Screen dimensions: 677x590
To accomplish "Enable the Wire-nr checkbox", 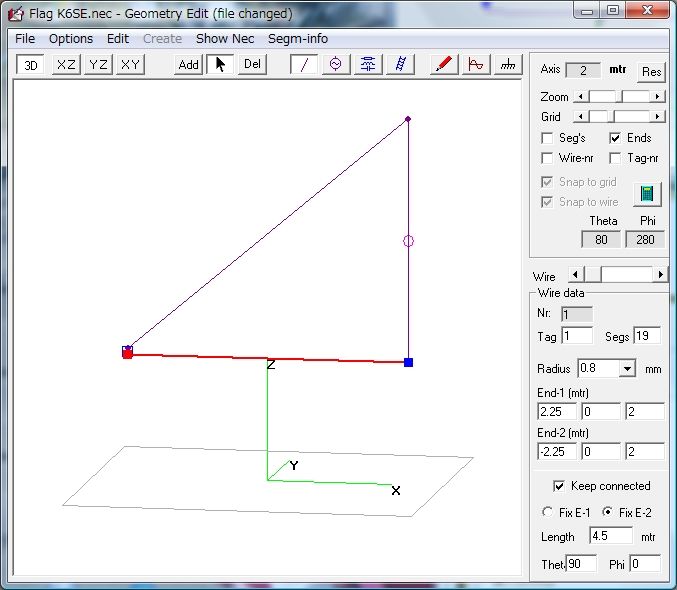I will point(547,158).
